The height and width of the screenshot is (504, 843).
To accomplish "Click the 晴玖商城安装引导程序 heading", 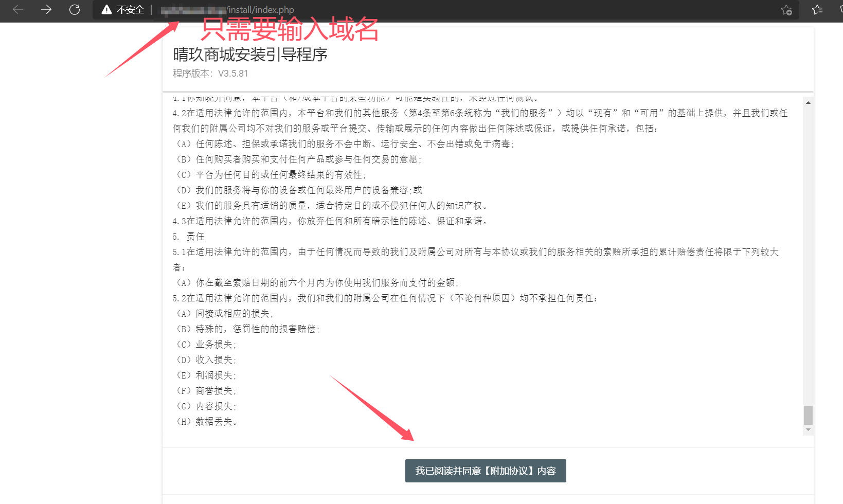I will click(250, 55).
